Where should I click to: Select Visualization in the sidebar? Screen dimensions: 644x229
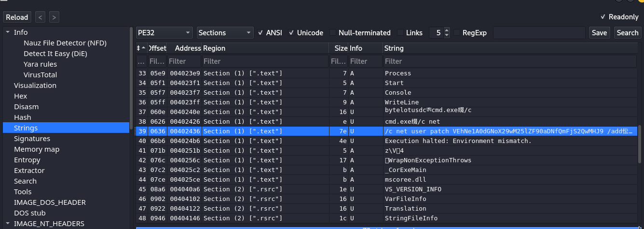[35, 86]
